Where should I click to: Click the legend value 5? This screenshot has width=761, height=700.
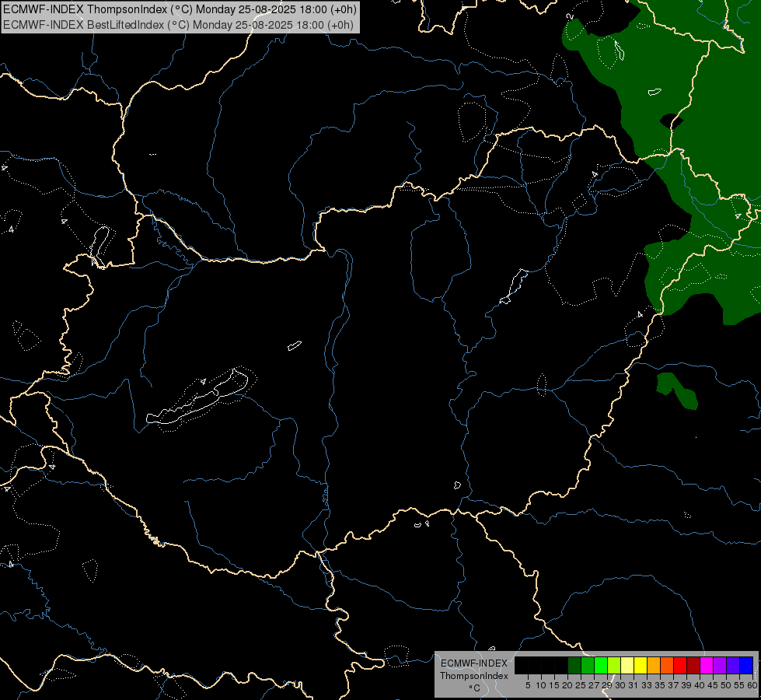coord(528,685)
